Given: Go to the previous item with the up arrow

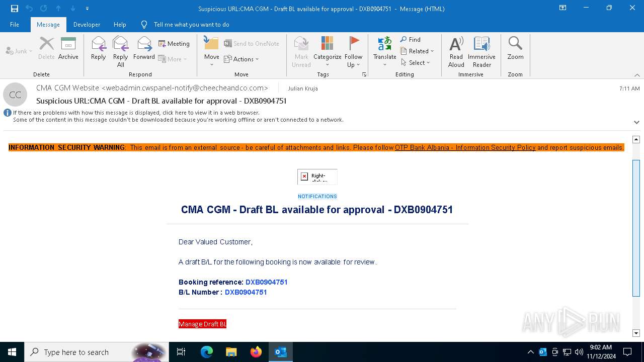Looking at the screenshot, I should tap(58, 9).
